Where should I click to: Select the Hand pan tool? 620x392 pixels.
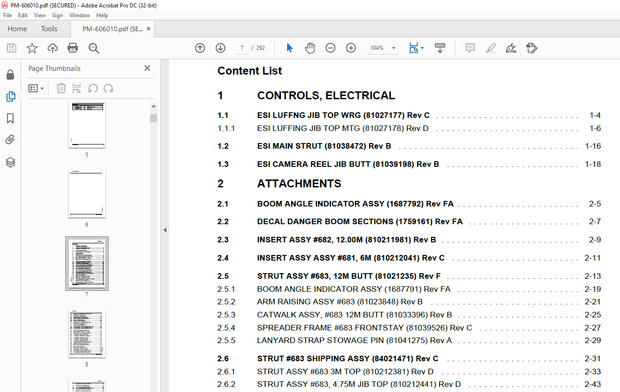310,48
